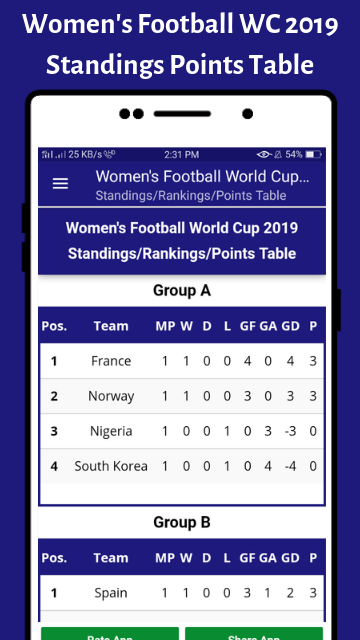Click the GD column header in Group A
The width and height of the screenshot is (360, 640).
pyautogui.click(x=291, y=326)
